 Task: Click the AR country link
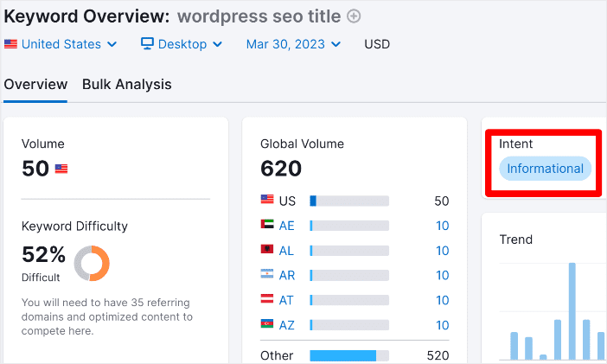pos(287,275)
